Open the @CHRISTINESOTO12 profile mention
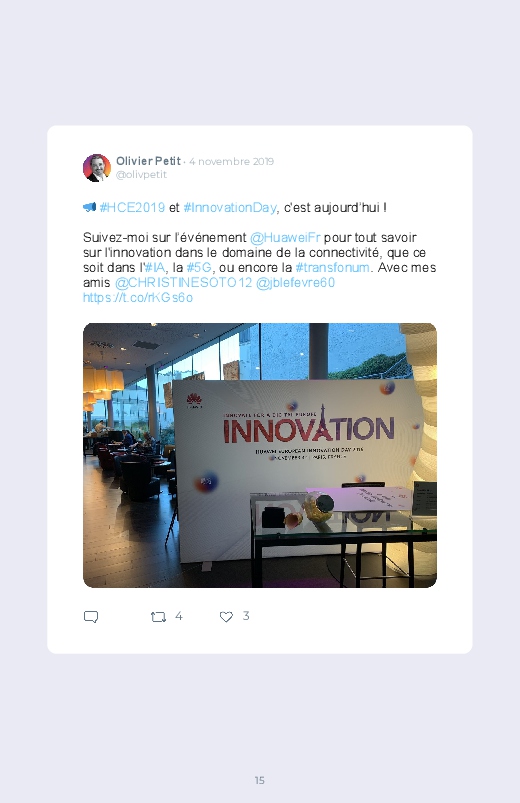 click(183, 283)
